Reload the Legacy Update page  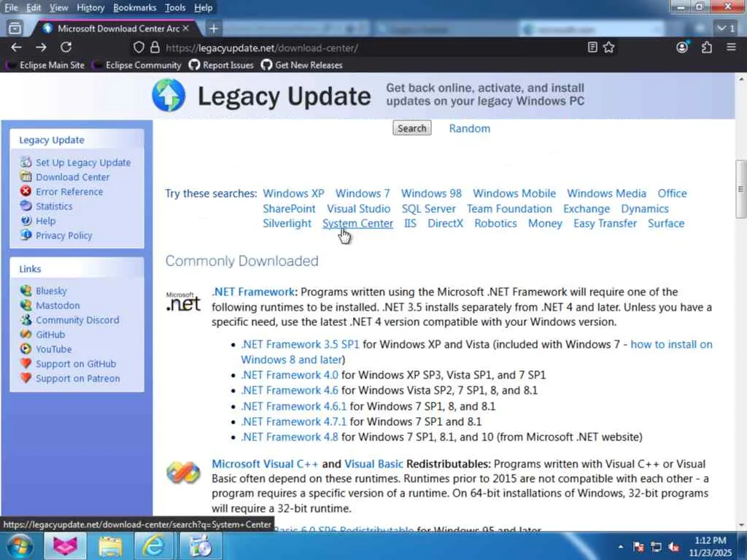point(66,47)
